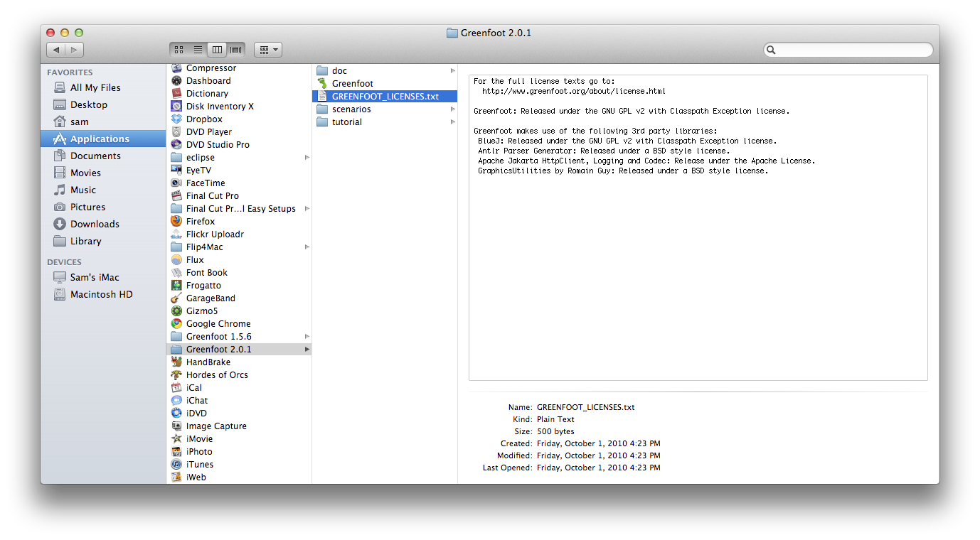Image resolution: width=980 pixels, height=540 pixels.
Task: Click the license text preview pane
Action: pyautogui.click(x=698, y=227)
